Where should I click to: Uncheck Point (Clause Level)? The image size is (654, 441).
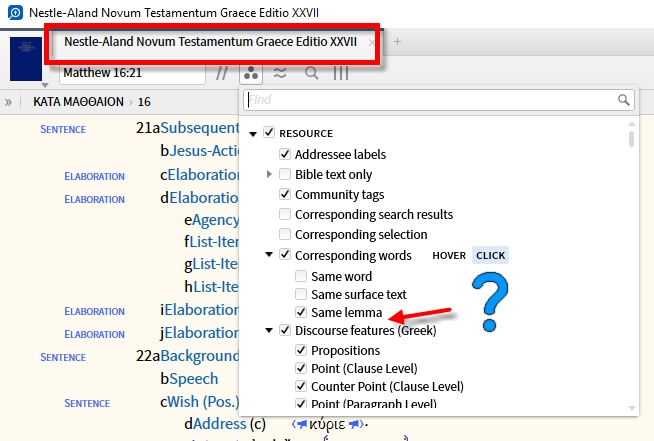(x=301, y=368)
